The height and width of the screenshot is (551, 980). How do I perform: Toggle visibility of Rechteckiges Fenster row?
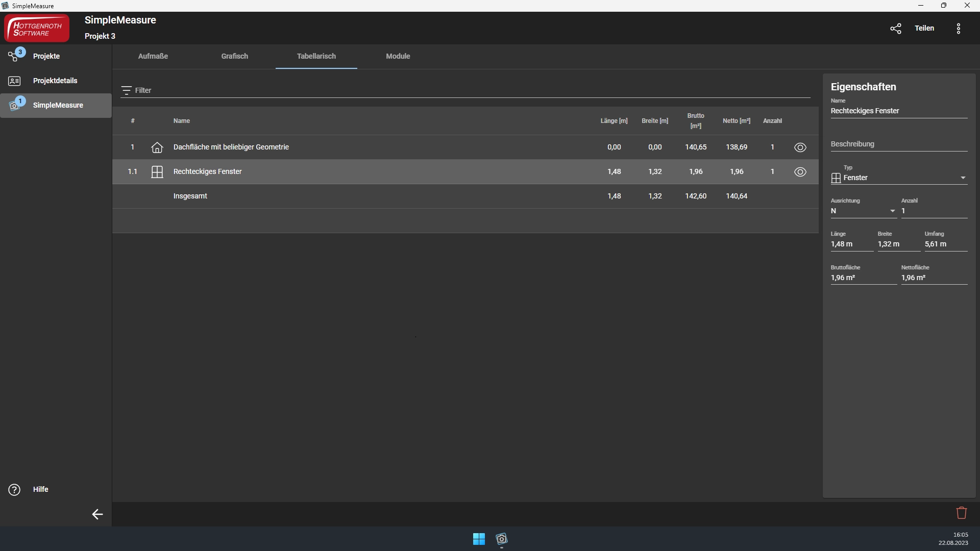[800, 172]
